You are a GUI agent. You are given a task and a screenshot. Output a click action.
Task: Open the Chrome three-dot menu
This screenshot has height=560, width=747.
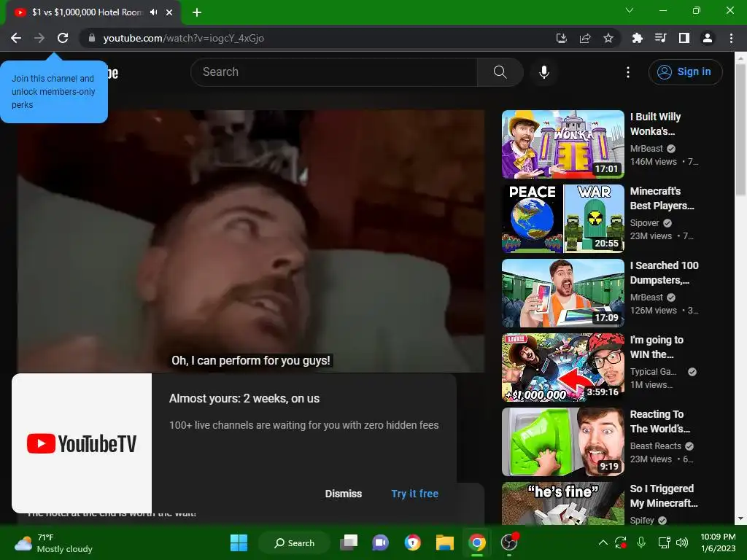pyautogui.click(x=731, y=38)
